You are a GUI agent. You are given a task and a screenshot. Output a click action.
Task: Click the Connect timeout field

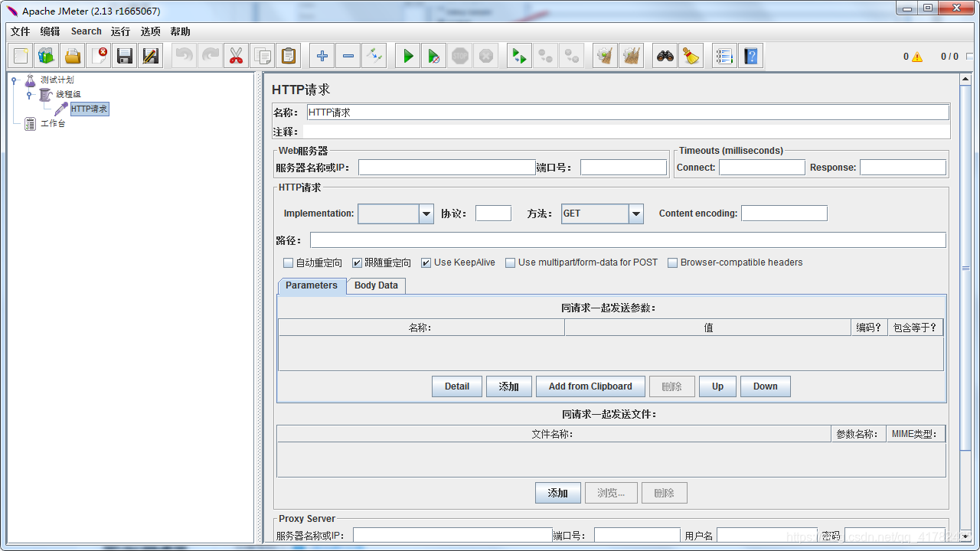[x=762, y=168]
